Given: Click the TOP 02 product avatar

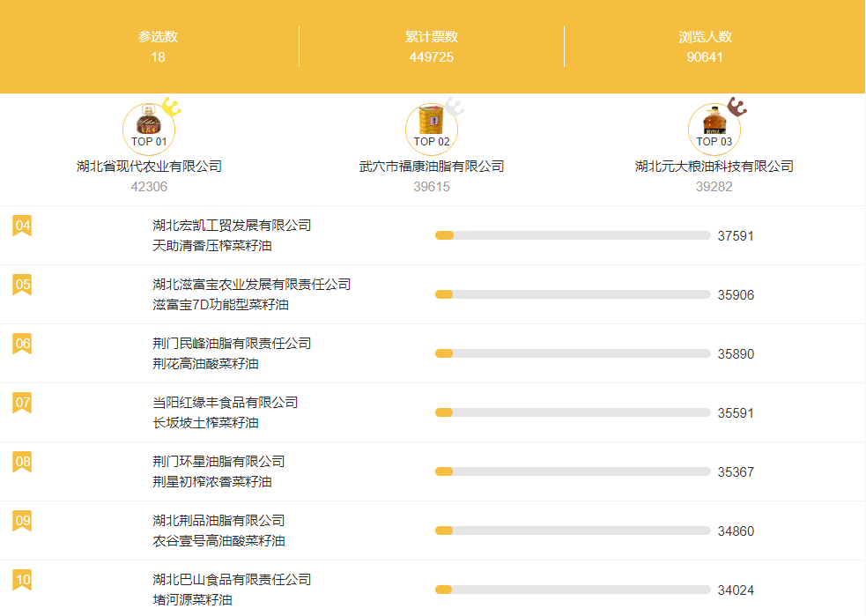Looking at the screenshot, I should point(432,129).
